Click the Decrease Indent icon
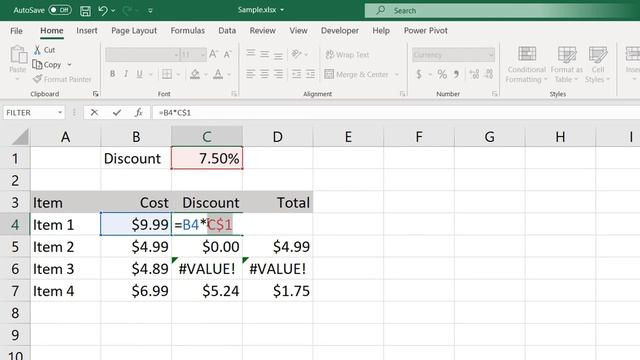The image size is (640, 360). pyautogui.click(x=296, y=74)
